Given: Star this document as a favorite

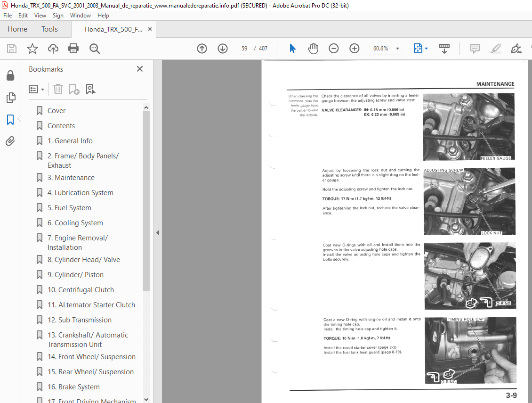Looking at the screenshot, I should [32, 49].
